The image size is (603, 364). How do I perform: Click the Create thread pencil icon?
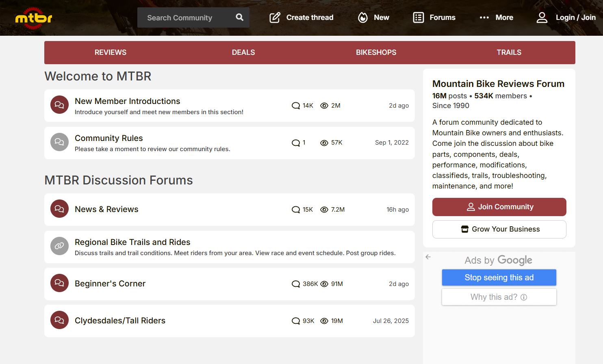(x=275, y=17)
